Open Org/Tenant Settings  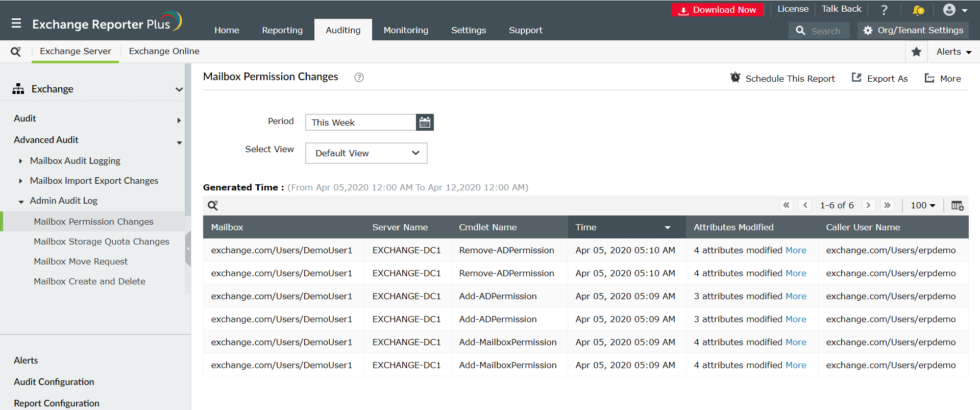pos(913,31)
